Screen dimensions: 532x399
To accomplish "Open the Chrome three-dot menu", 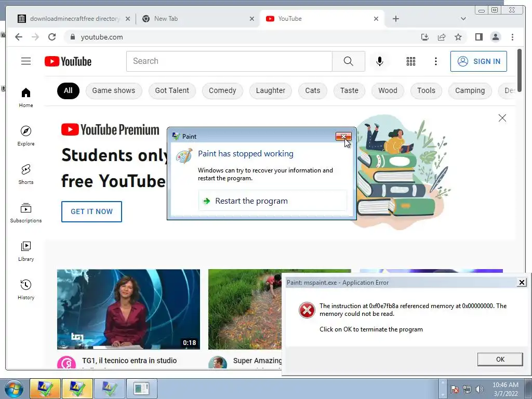I will (x=512, y=37).
